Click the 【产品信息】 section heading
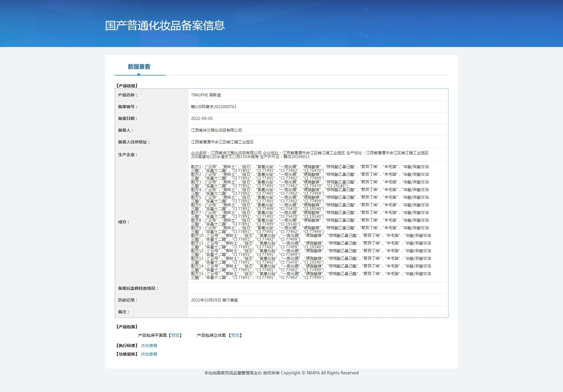 point(127,86)
